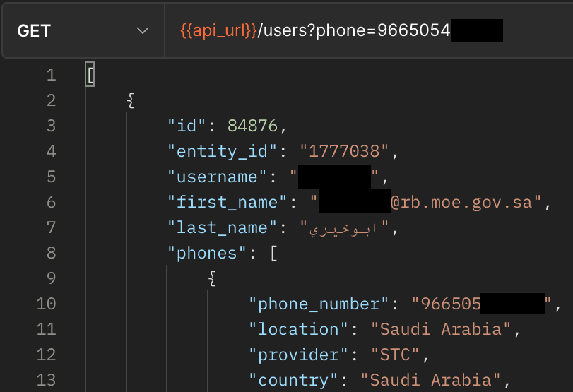Click the "country" key on line 13

(x=294, y=380)
